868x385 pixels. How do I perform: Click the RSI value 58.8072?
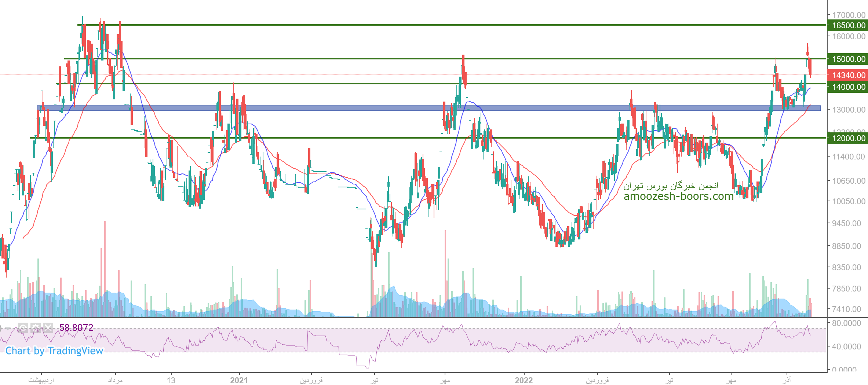click(76, 327)
